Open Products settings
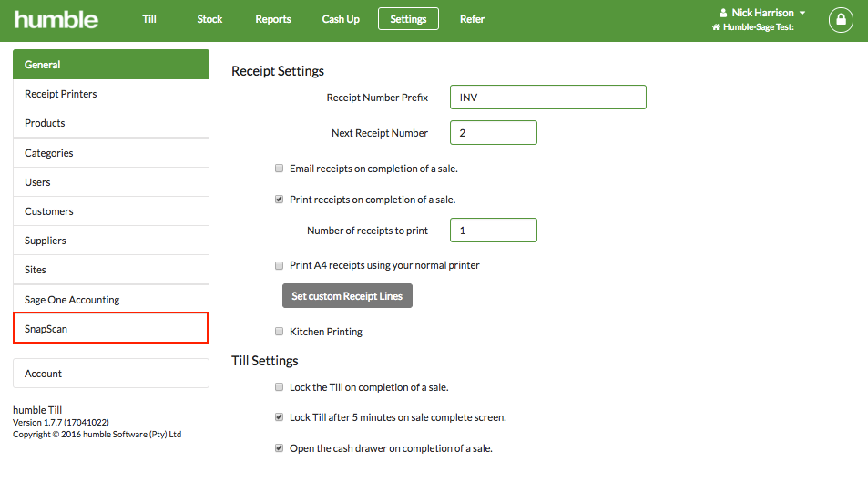Viewport: 868px width, 503px height. [x=111, y=123]
